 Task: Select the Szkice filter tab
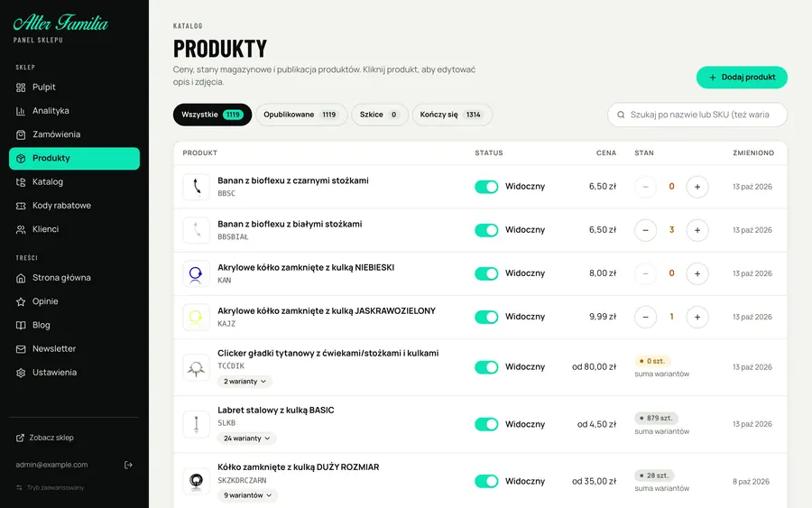(x=380, y=115)
